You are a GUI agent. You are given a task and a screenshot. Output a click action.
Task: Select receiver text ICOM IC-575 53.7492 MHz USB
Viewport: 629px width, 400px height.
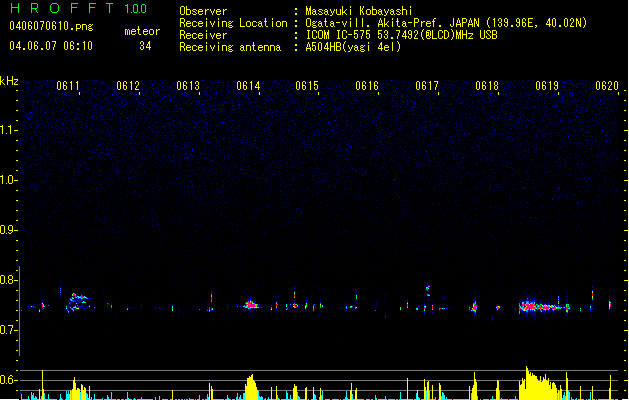401,35
